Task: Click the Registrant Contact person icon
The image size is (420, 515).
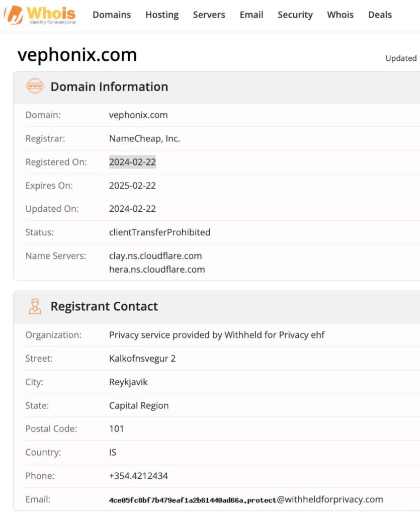Action: tap(33, 306)
